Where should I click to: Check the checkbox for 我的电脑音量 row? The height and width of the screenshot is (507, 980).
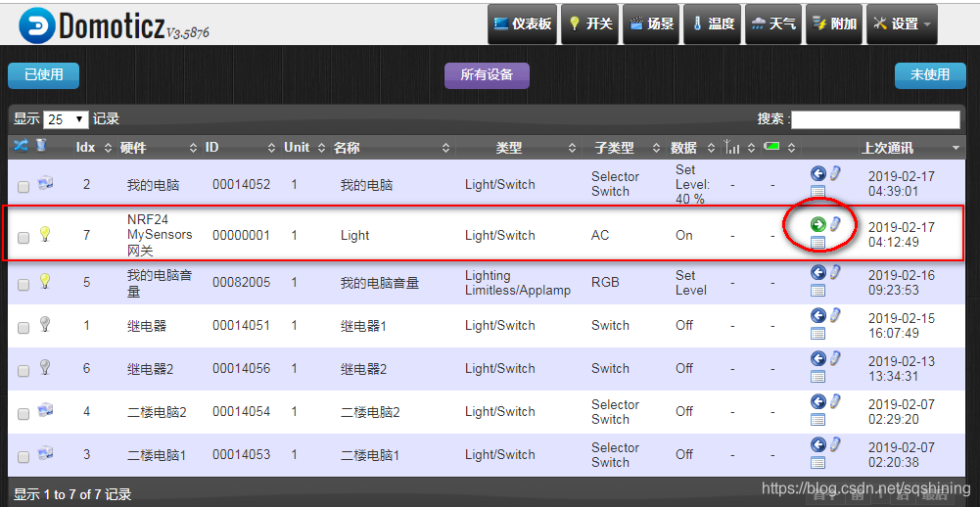coord(23,285)
